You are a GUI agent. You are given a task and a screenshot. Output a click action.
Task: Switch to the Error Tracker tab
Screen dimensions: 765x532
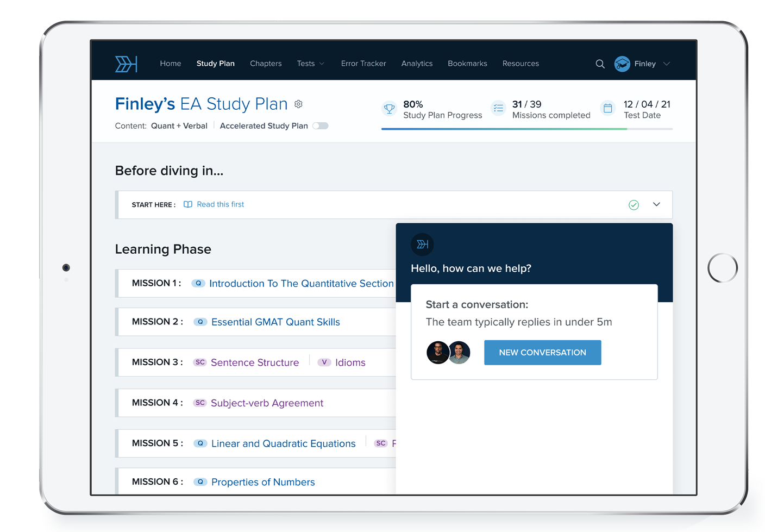363,64
